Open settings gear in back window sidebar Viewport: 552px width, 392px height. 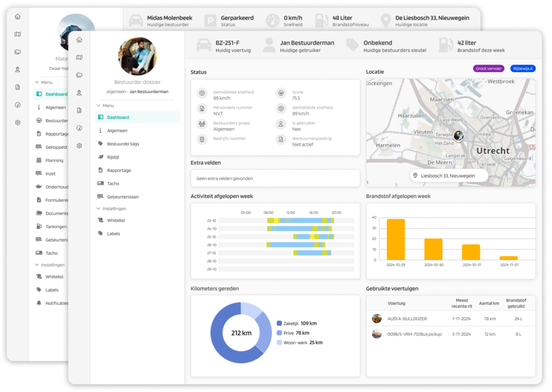(x=18, y=122)
